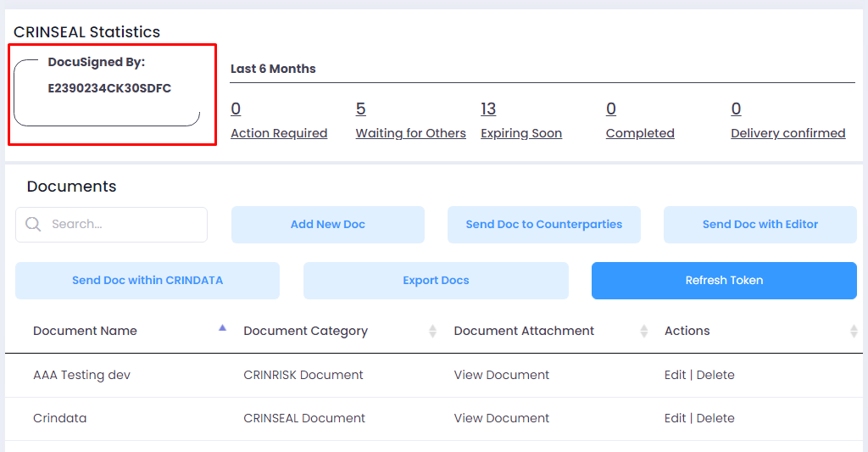Edit the AAA Testing dev document
Screen dimensions: 868x452
675,375
